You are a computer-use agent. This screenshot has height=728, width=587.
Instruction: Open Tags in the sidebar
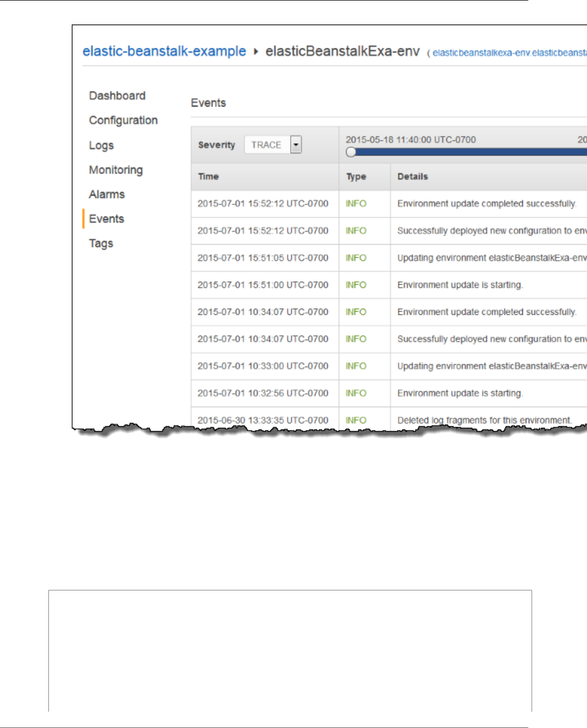[x=101, y=243]
